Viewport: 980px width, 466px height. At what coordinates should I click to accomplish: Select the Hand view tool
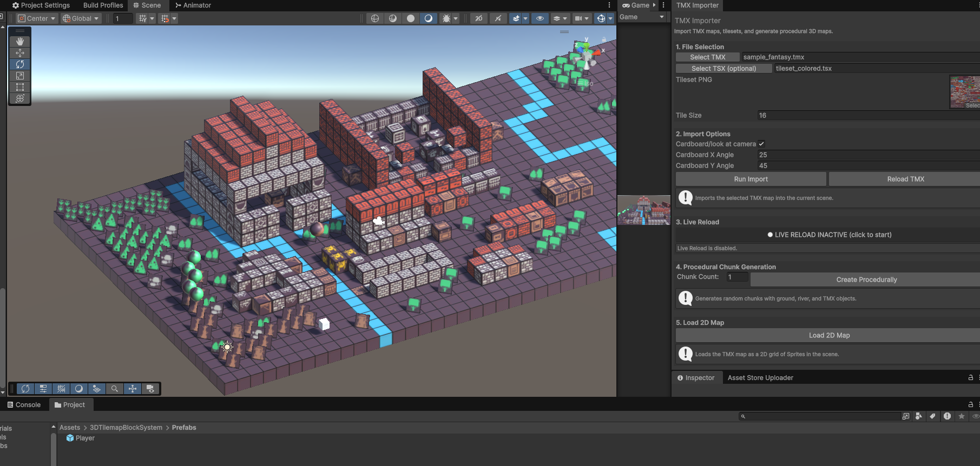[20, 42]
